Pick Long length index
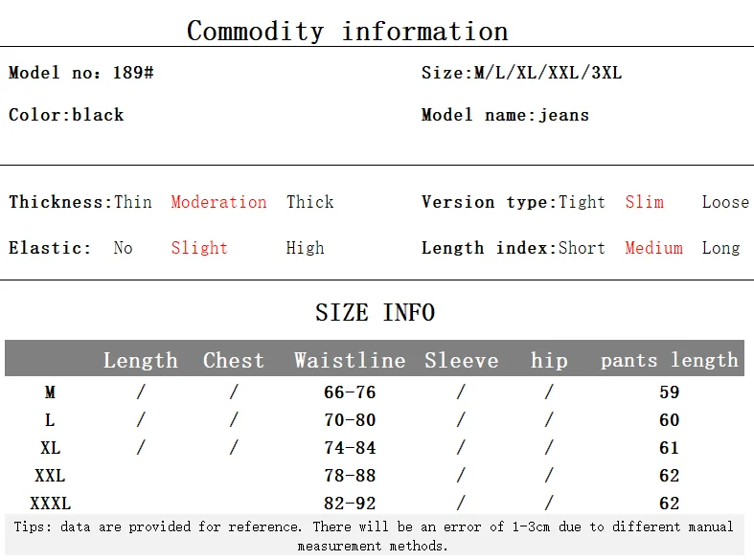This screenshot has width=754, height=560. tap(720, 248)
